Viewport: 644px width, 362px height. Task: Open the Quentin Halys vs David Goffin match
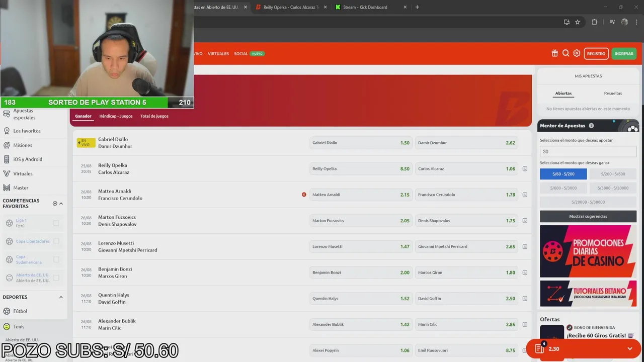coord(114,299)
